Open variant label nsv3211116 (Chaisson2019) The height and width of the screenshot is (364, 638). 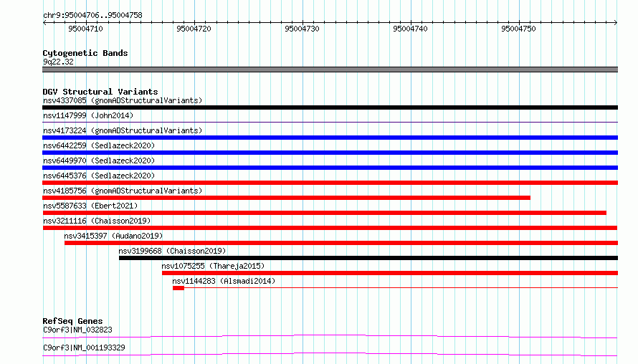(x=97, y=221)
